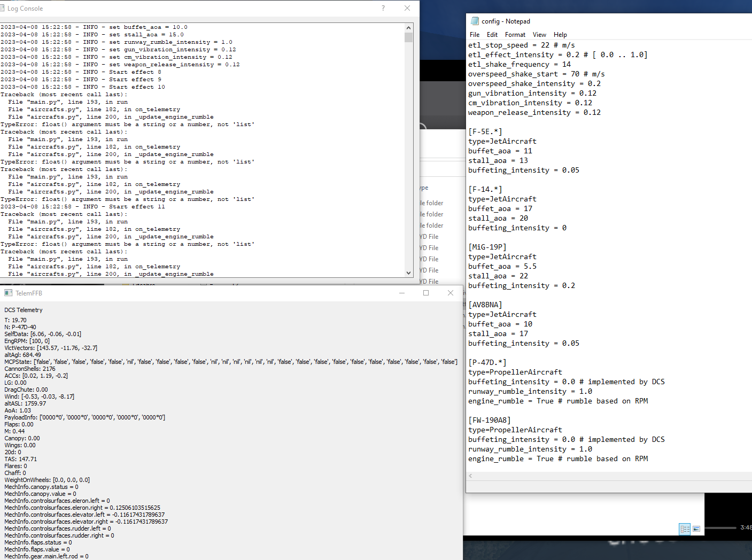
Task: Open the Format menu in Notepad
Action: click(x=515, y=35)
